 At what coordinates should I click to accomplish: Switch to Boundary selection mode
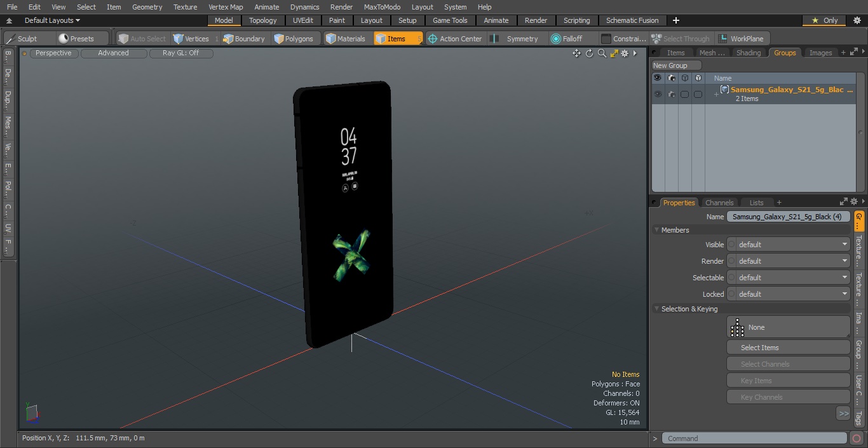(x=244, y=39)
